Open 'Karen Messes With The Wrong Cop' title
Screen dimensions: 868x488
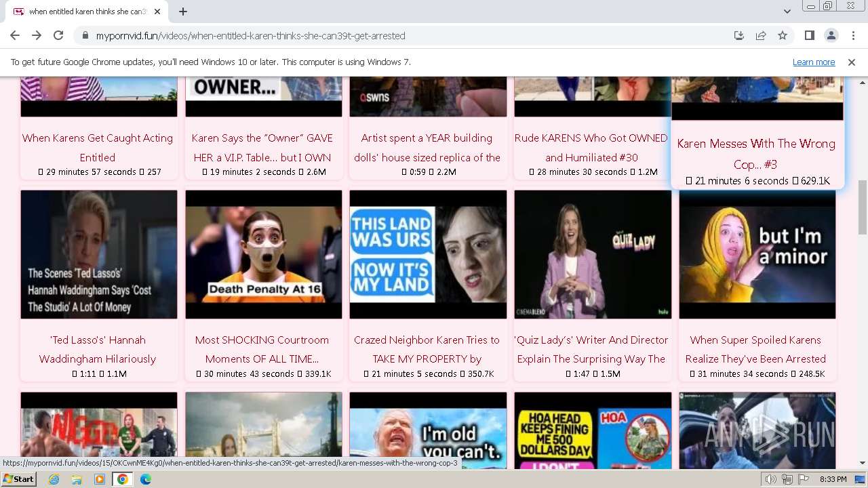tap(756, 154)
